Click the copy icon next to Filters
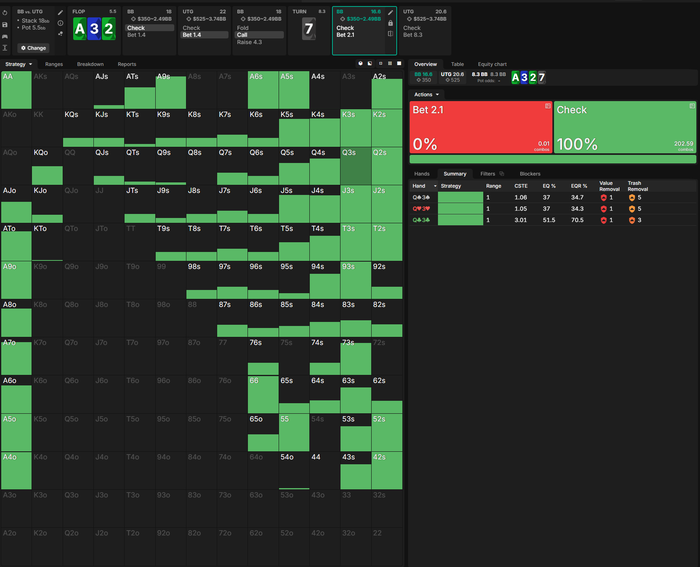700x567 pixels. (502, 174)
